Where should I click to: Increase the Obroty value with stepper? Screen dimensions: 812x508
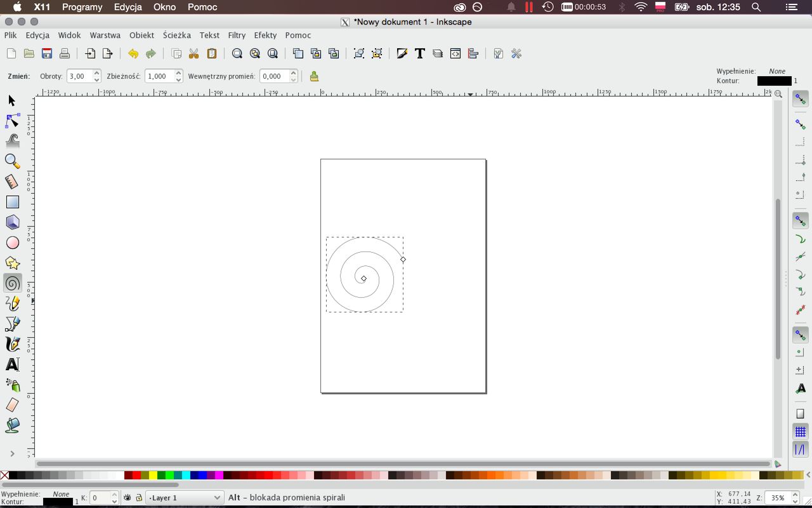click(97, 73)
